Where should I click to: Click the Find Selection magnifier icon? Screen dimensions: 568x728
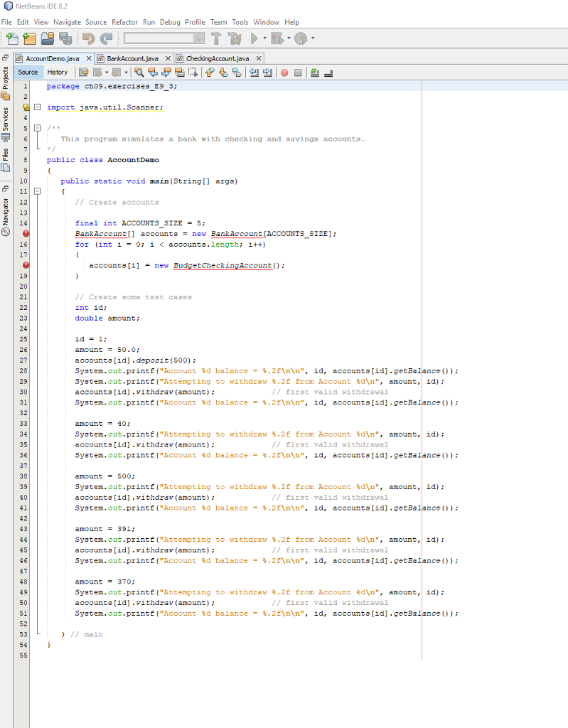139,73
